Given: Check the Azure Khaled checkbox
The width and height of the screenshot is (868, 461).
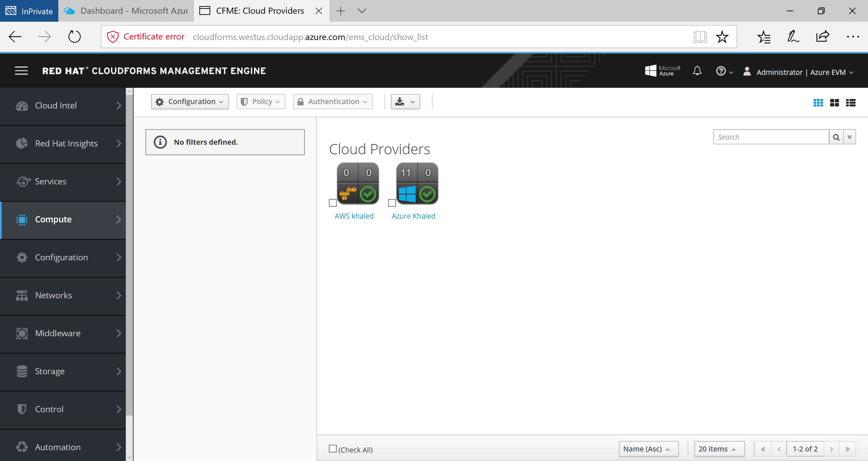Looking at the screenshot, I should 392,203.
